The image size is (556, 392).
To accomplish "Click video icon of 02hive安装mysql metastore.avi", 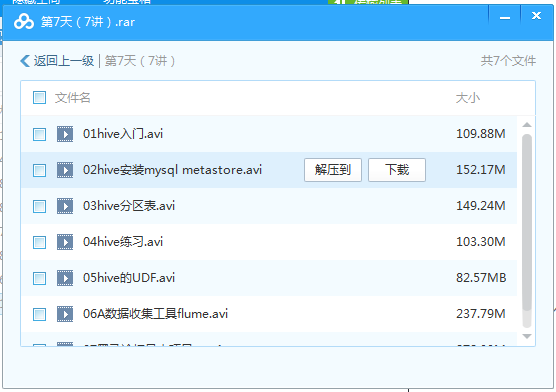I will point(65,170).
